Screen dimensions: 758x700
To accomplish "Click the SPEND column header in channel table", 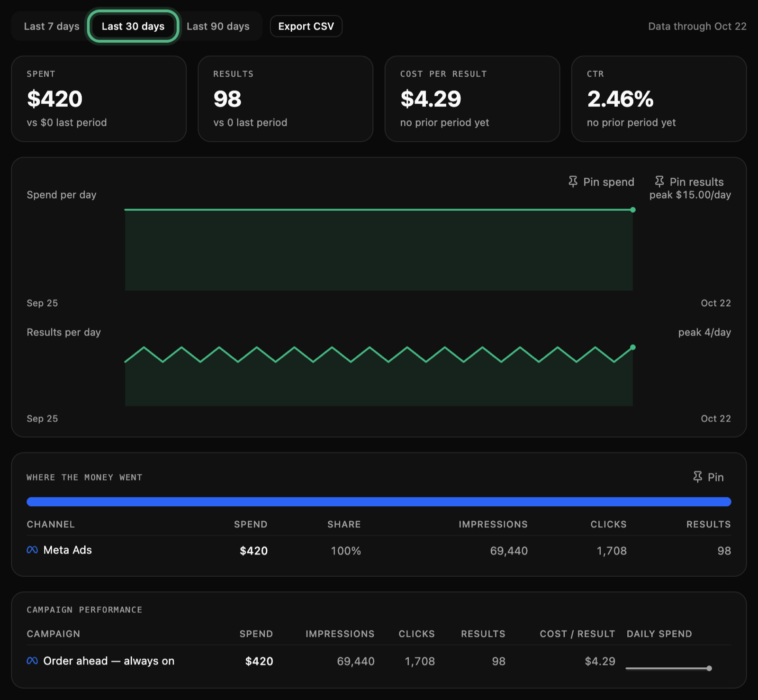I will [251, 524].
